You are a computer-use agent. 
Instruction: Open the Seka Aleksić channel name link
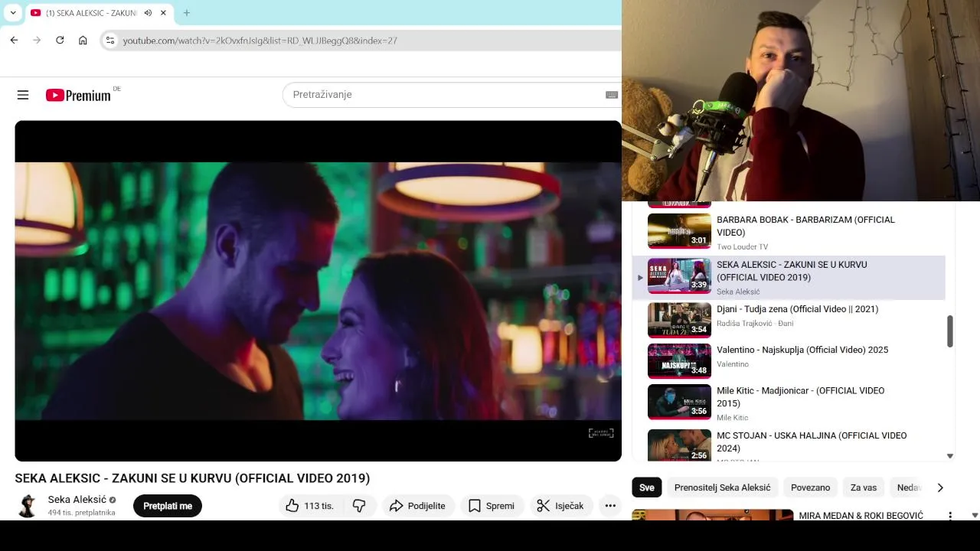coord(77,500)
